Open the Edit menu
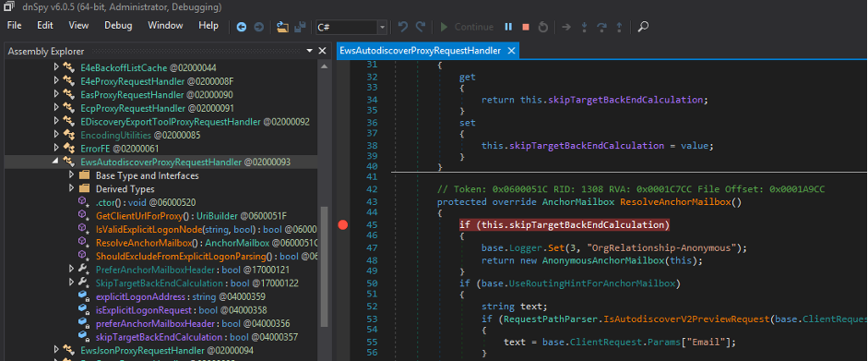The image size is (868, 361). 45,26
